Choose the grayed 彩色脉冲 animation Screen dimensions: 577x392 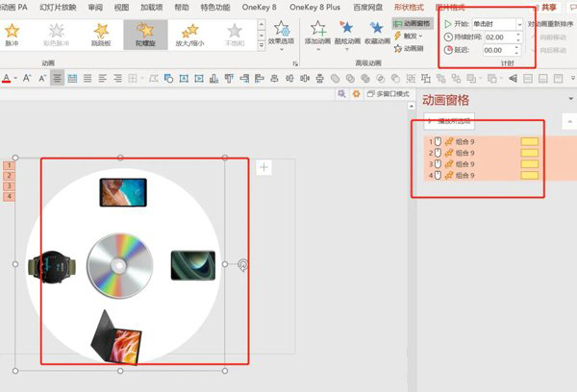[x=56, y=35]
